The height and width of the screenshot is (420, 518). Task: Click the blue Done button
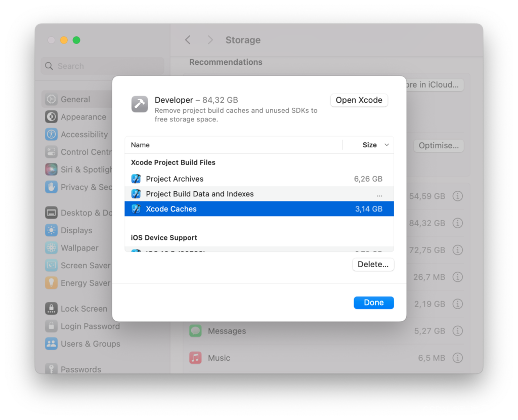(374, 303)
